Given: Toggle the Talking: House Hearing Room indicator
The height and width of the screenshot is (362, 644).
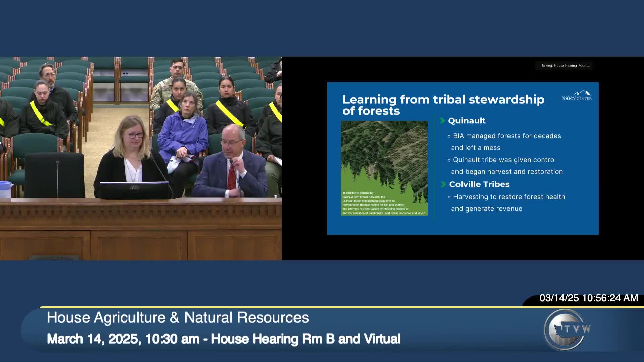Looking at the screenshot, I should pos(563,65).
